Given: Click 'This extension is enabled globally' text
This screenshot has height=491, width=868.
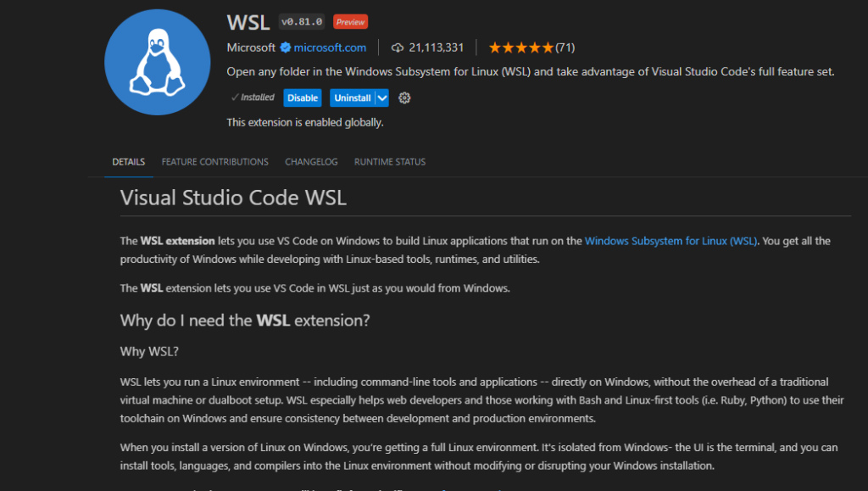Looking at the screenshot, I should click(305, 122).
